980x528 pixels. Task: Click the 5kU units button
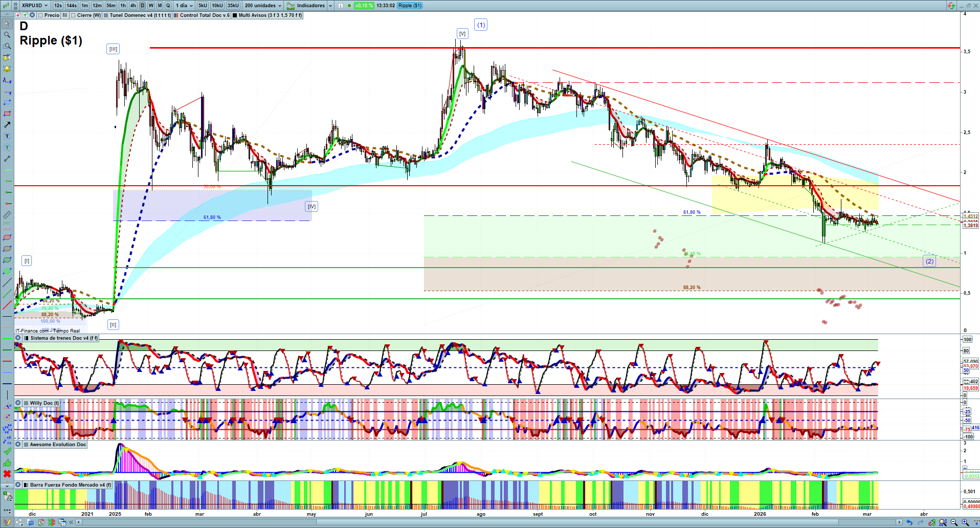coord(203,6)
